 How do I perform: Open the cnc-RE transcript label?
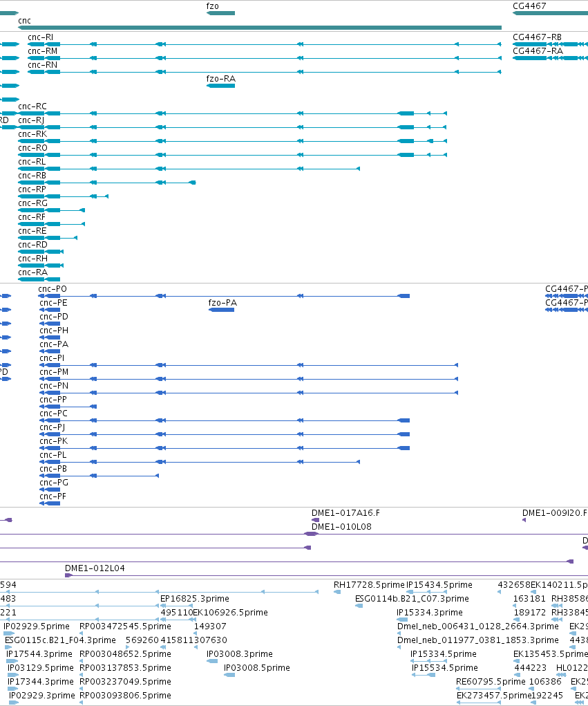(x=32, y=231)
